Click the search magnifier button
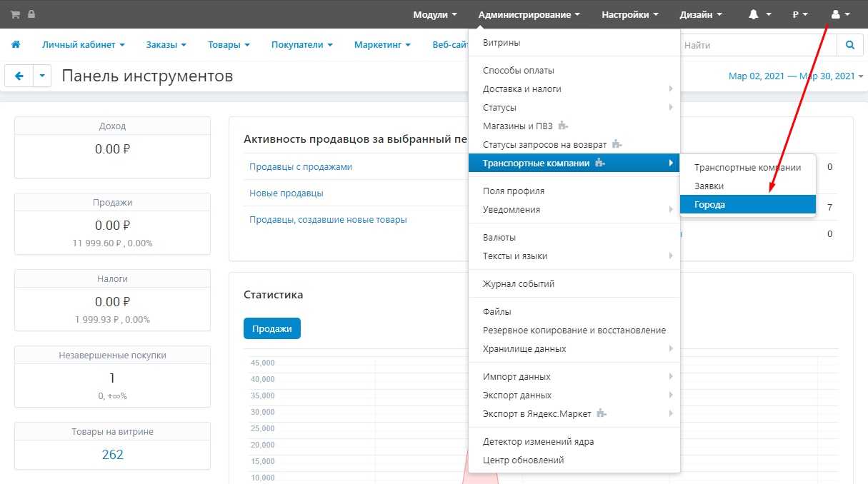Viewport: 868px width, 484px height. (x=849, y=45)
